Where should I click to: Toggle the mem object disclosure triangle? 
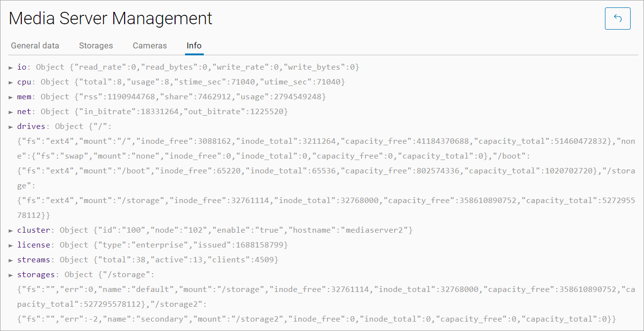pyautogui.click(x=11, y=97)
